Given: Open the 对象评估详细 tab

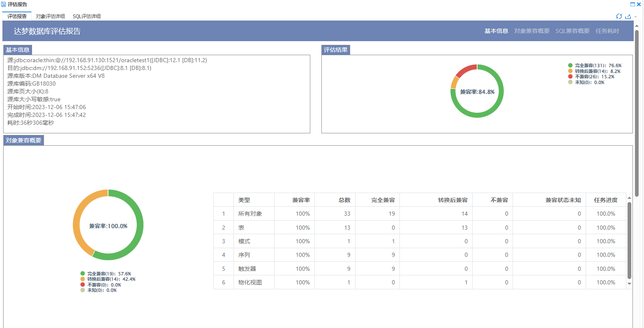Looking at the screenshot, I should pyautogui.click(x=50, y=16).
